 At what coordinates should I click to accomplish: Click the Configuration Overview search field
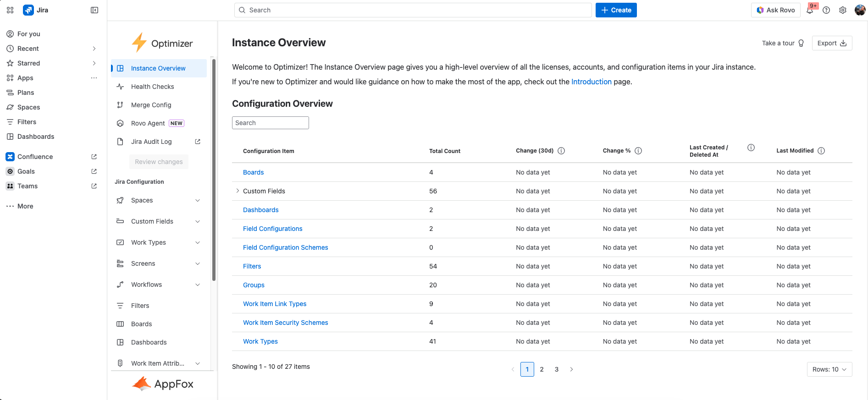270,123
